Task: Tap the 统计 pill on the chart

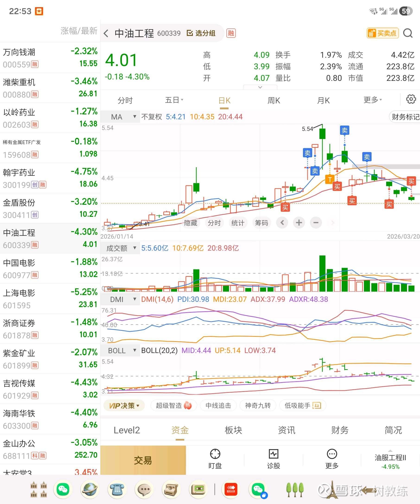Action: click(x=238, y=223)
